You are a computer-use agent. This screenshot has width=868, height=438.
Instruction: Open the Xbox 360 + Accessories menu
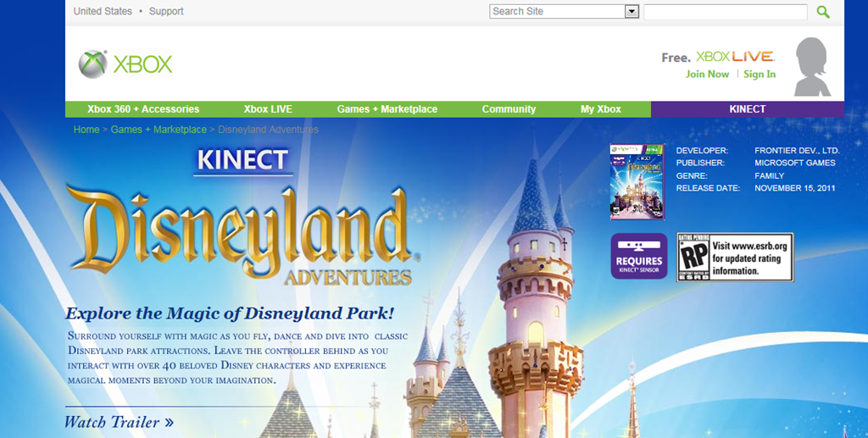click(x=143, y=109)
